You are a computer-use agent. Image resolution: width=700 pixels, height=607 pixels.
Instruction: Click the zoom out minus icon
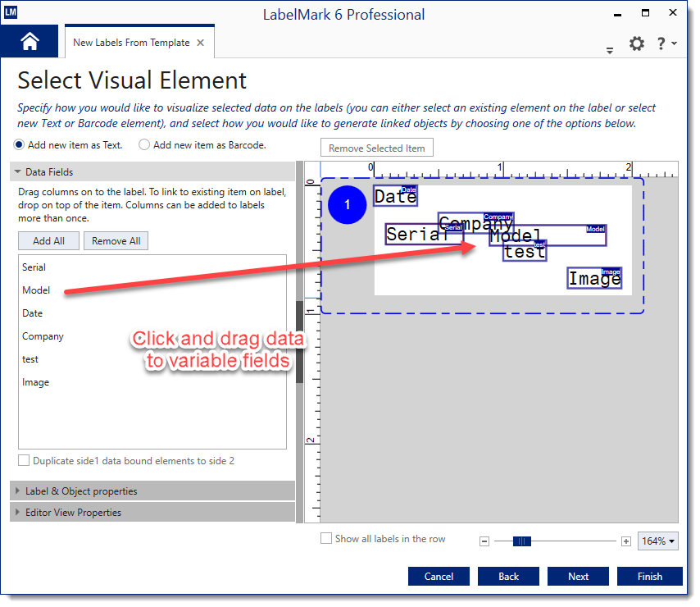coord(484,541)
